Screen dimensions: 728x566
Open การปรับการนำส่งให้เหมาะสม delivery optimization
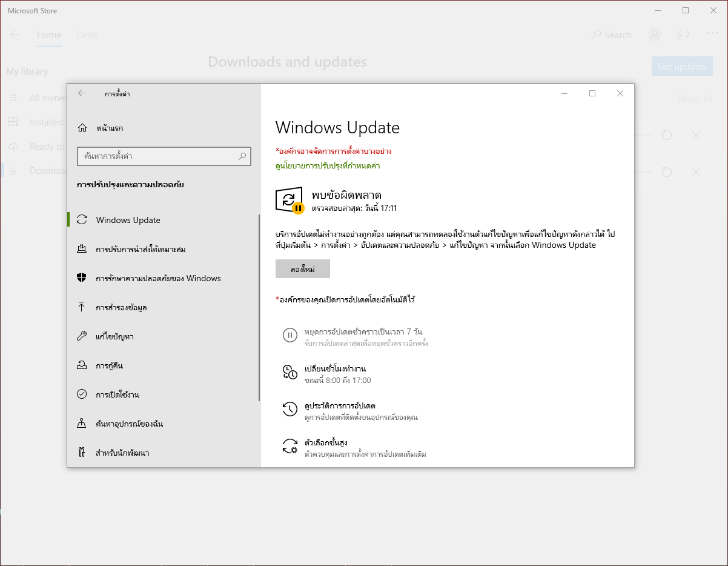(163, 249)
